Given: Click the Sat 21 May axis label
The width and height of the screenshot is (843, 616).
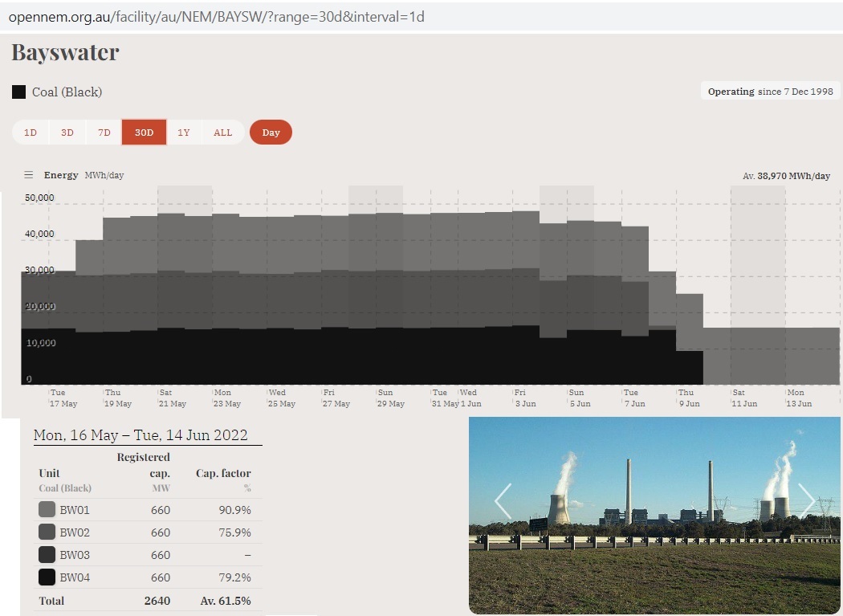Looking at the screenshot, I should [172, 398].
